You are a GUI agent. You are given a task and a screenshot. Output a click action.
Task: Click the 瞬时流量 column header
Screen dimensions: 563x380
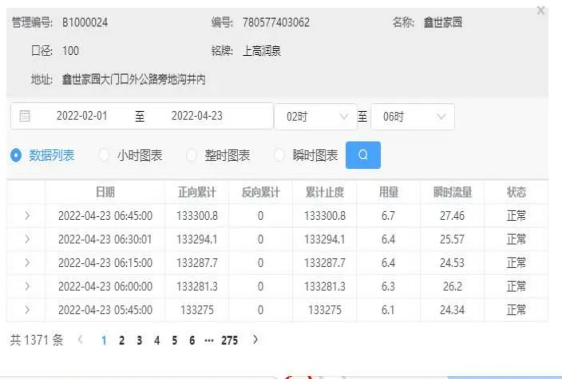pos(452,192)
